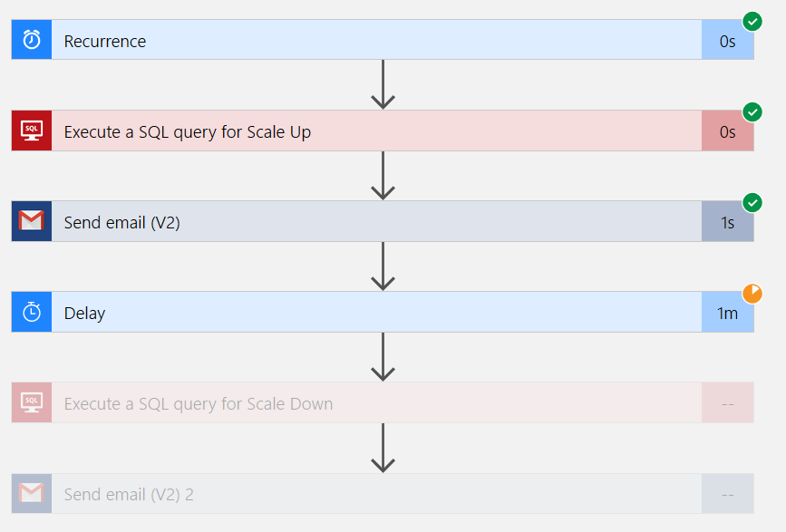
Task: Click the orange in-progress badge on Delay
Action: 752,294
